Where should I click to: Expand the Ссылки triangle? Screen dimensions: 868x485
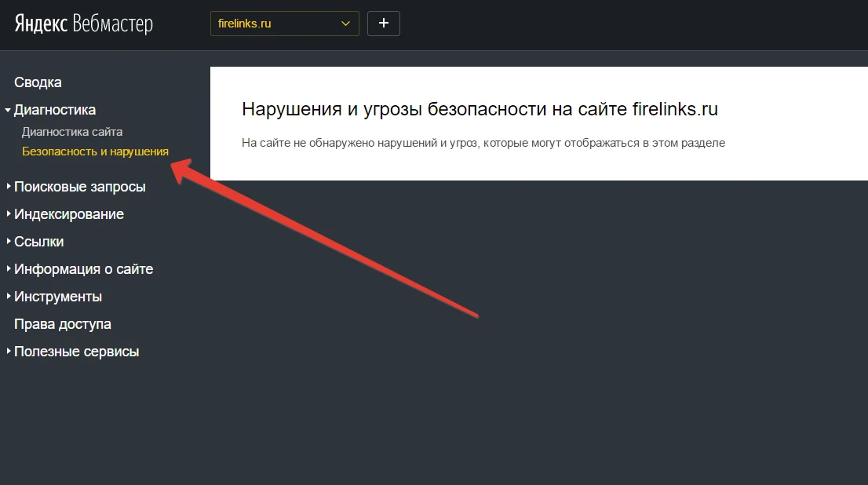tap(9, 242)
